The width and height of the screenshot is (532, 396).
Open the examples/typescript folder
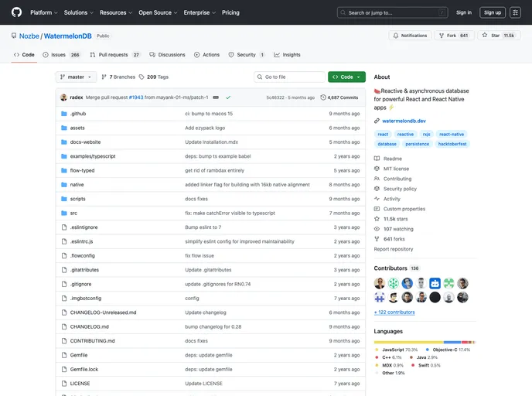click(x=93, y=156)
